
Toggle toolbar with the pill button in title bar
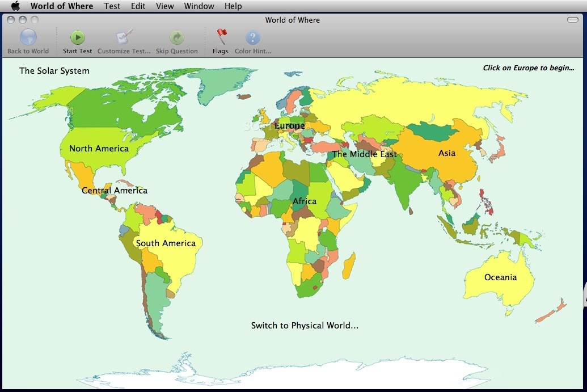[x=573, y=20]
